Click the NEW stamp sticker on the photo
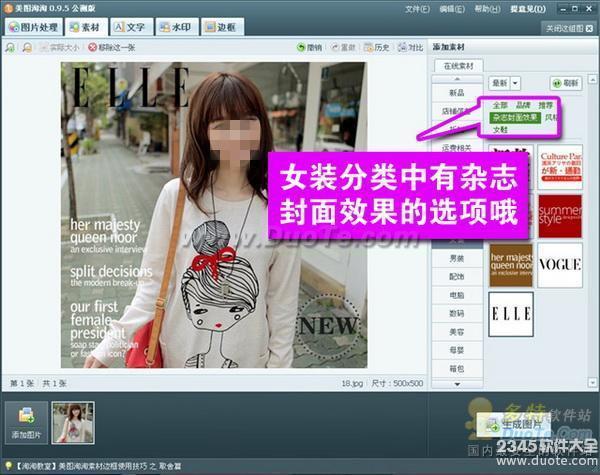Screen dimensions: 600x475 (328, 326)
